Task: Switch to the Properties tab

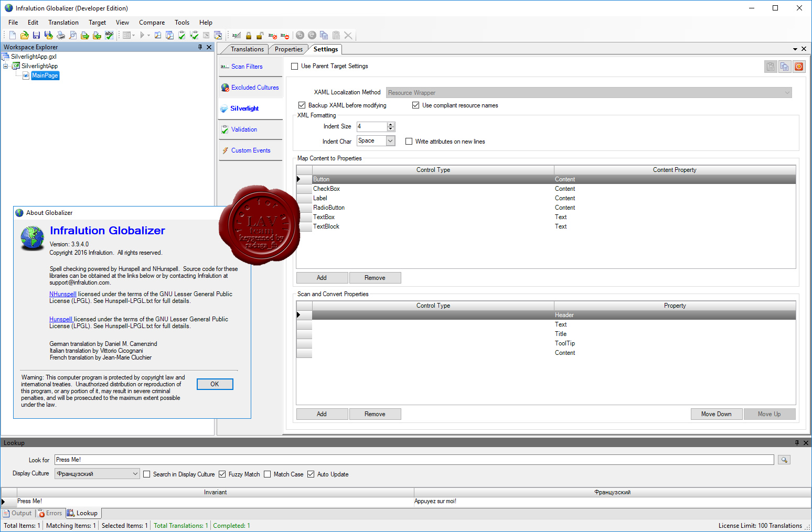Action: (289, 49)
